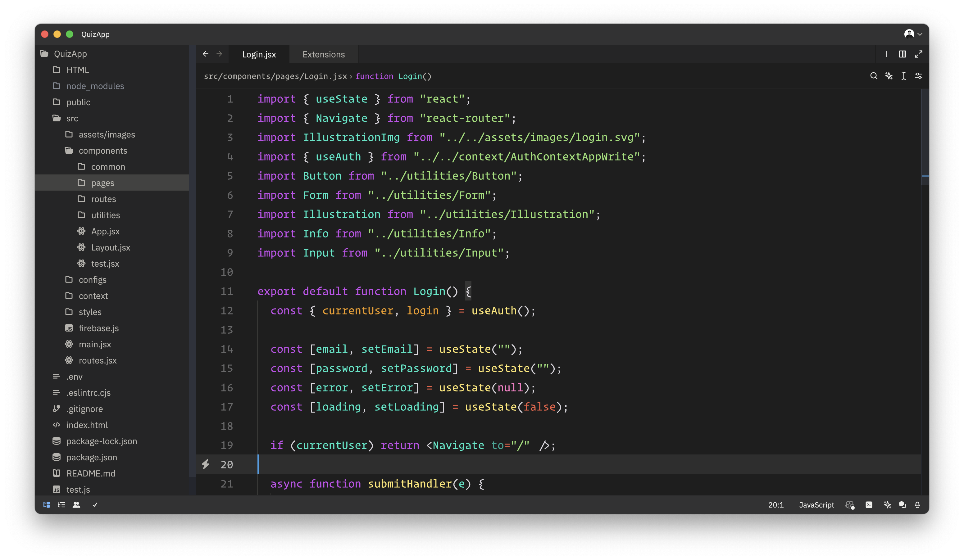
Task: Open the assistant sparkle icon in status bar
Action: pyautogui.click(x=888, y=504)
